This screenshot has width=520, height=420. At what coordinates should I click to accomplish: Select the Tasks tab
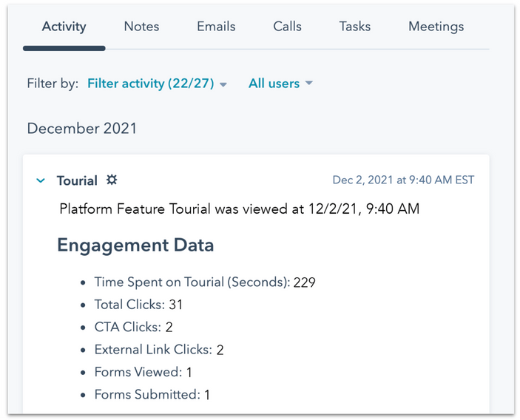355,27
